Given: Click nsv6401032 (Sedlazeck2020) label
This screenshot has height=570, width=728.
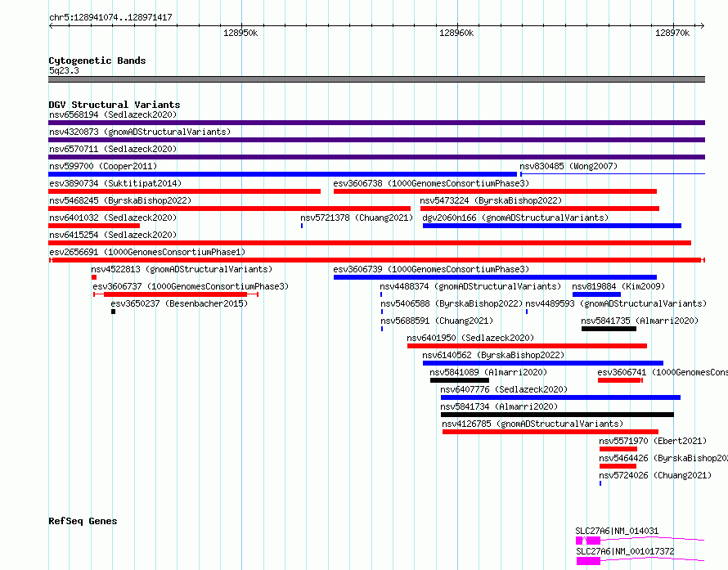Looking at the screenshot, I should point(113,218).
